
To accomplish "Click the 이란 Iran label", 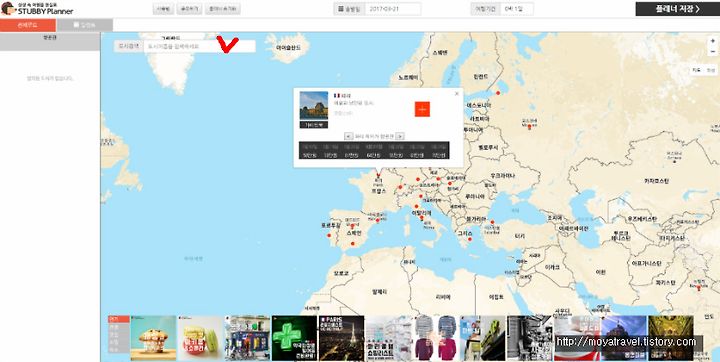I will click(x=600, y=272).
